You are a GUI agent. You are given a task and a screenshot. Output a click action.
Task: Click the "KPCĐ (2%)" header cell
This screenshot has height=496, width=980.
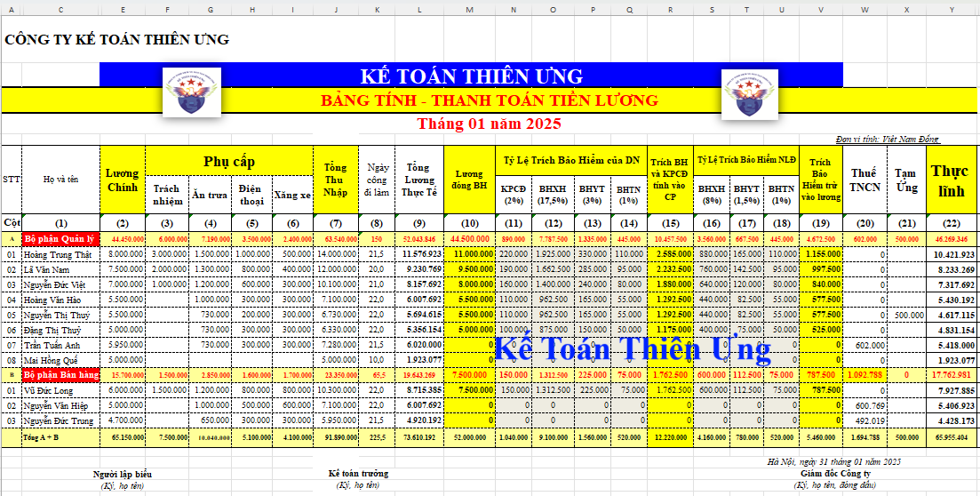514,195
